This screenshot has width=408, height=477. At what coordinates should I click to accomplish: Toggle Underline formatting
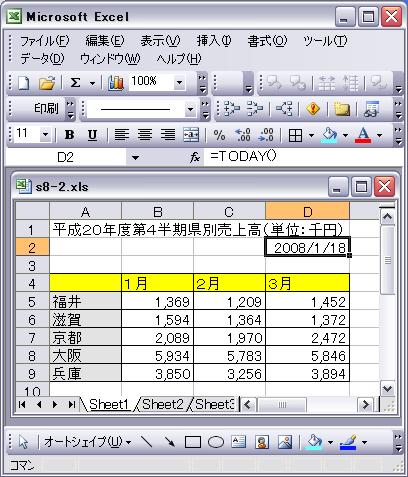pyautogui.click(x=92, y=135)
